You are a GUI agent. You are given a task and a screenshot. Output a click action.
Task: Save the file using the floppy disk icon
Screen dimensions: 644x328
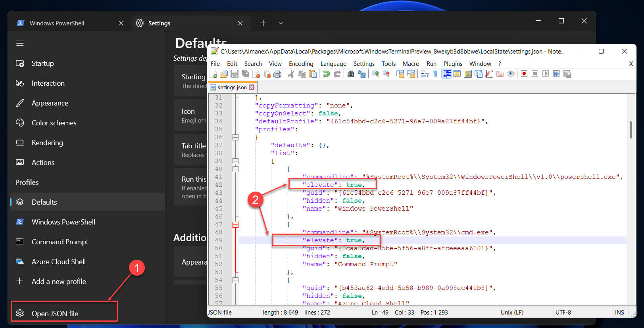(235, 74)
